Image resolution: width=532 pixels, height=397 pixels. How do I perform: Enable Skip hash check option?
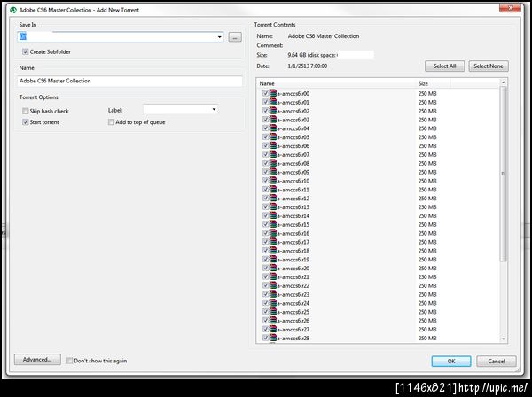(x=25, y=111)
